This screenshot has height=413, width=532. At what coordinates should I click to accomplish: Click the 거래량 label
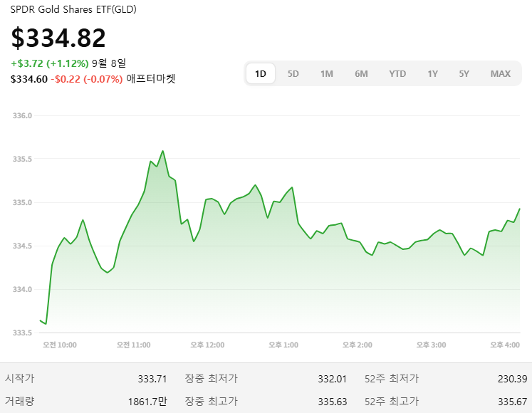click(20, 402)
